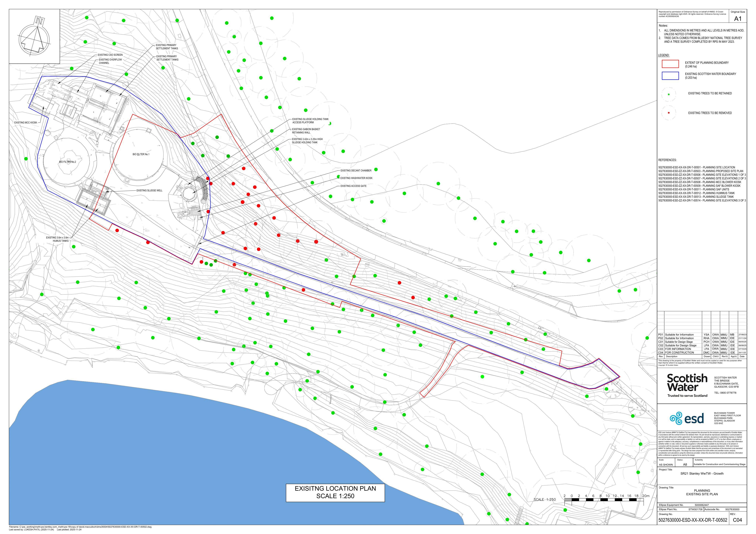Viewport: 756px width, 534px height.
Task: Click the red planning boundary legend swatch
Action: pos(670,64)
